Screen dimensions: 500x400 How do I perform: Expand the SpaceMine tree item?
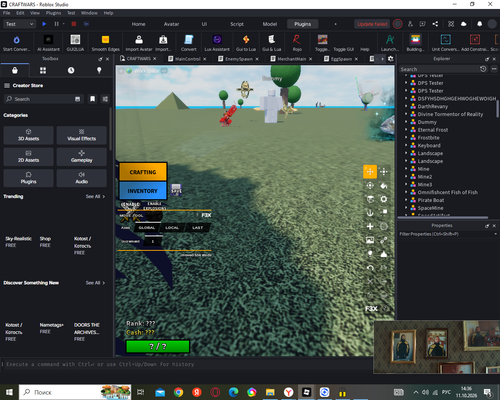(406, 208)
